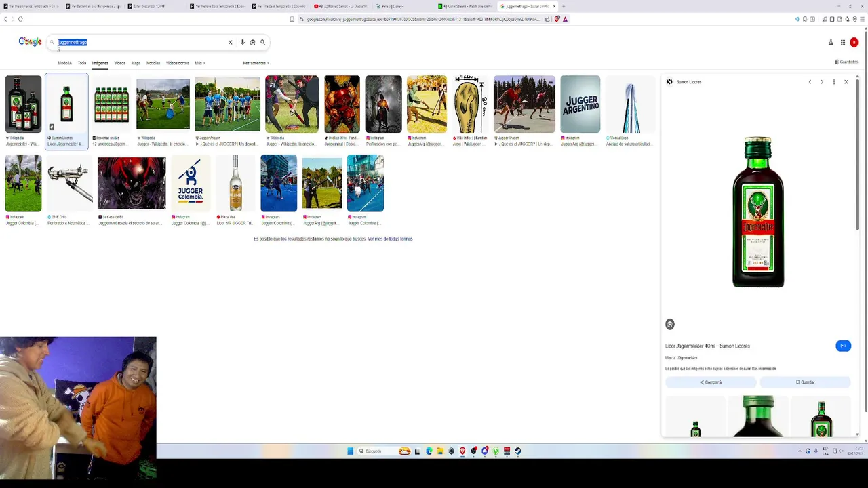Open MedicalExpo suture anchor thumbnail
This screenshot has width=868, height=488.
pos(631,104)
